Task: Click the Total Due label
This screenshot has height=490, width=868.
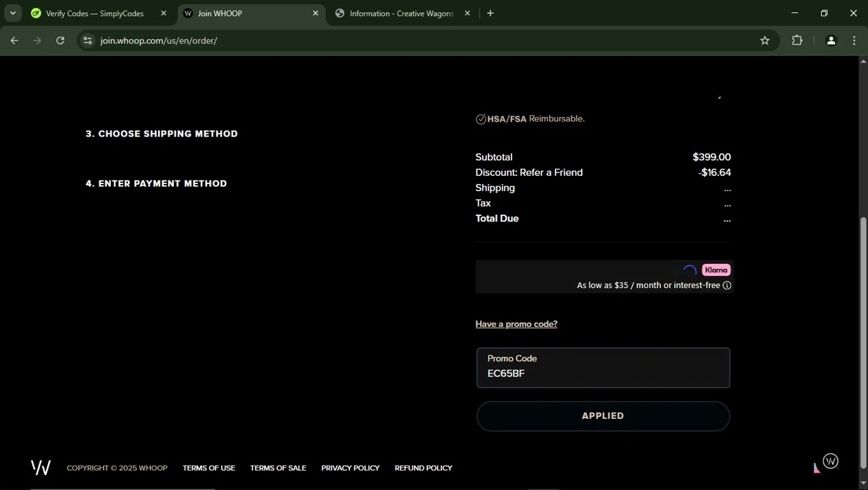Action: 497,219
